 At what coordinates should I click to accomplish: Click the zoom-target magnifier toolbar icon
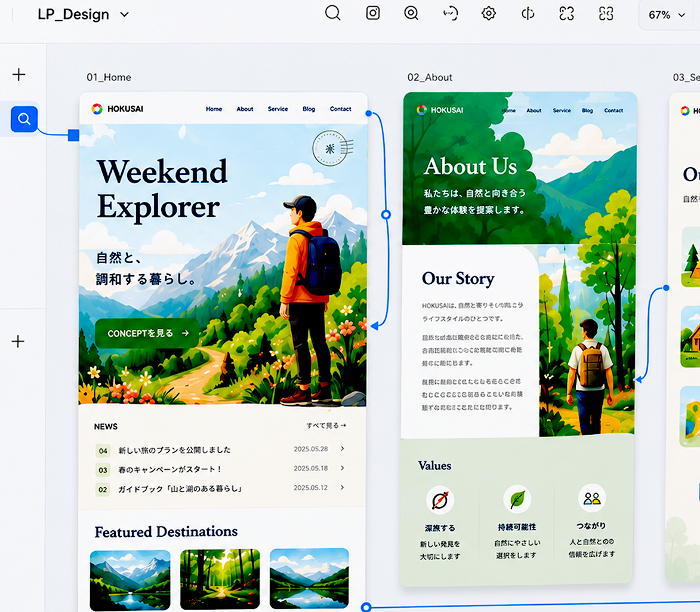point(411,13)
